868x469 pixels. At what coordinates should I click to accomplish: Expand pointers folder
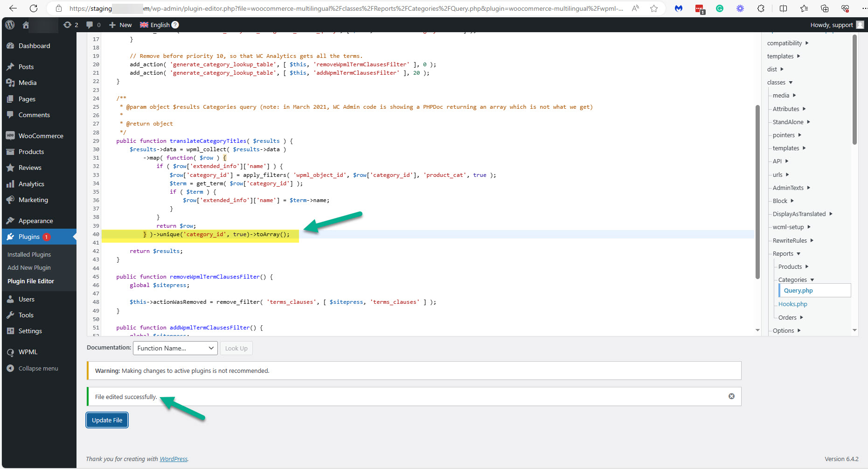pos(787,135)
